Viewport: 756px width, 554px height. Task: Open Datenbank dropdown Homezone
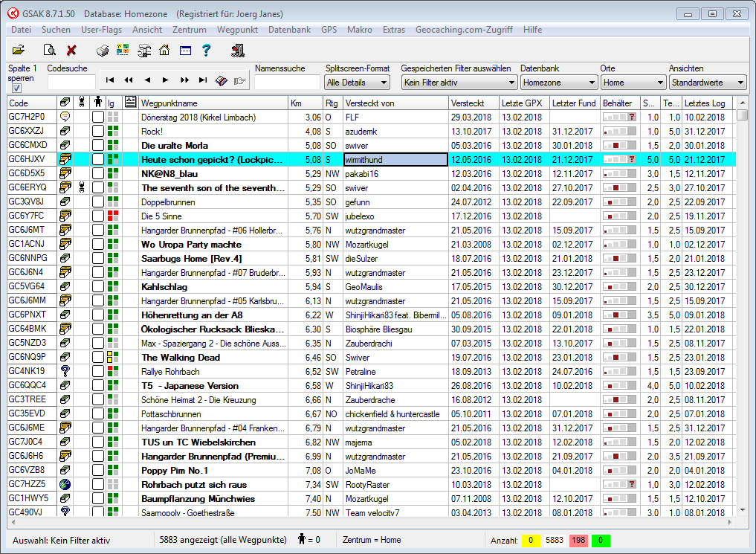point(559,83)
